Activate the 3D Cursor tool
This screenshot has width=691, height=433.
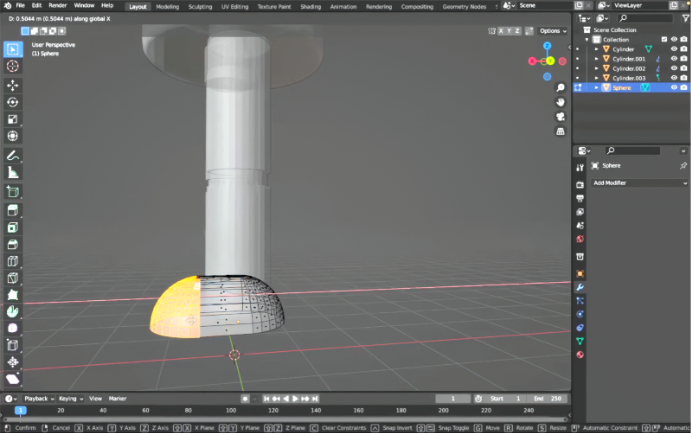click(x=13, y=66)
